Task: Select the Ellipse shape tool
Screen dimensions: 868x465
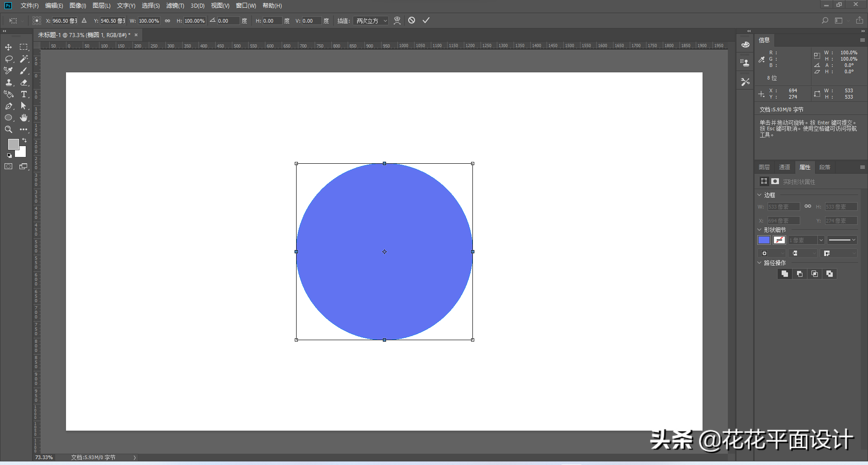Action: point(9,118)
